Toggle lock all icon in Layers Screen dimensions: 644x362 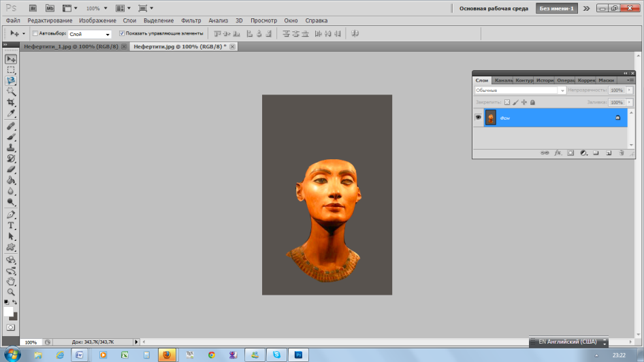pyautogui.click(x=533, y=102)
